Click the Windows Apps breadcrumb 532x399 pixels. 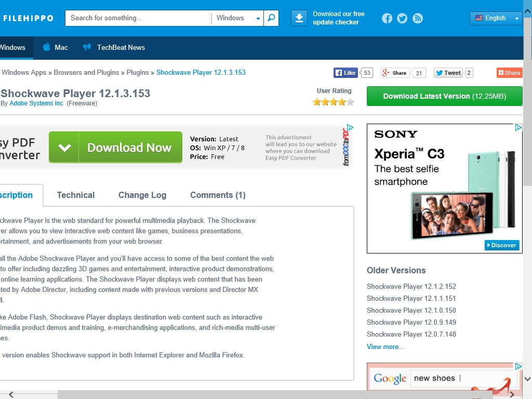[24, 73]
